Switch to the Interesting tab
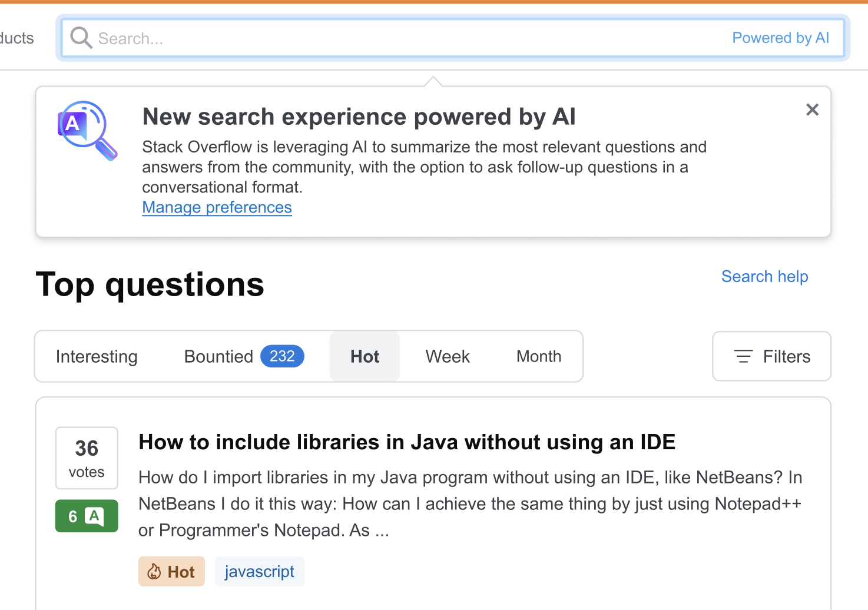 [x=97, y=356]
